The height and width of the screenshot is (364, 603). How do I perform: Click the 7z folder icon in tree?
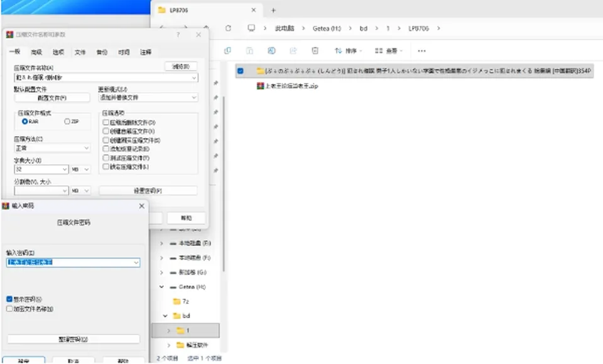tap(177, 301)
